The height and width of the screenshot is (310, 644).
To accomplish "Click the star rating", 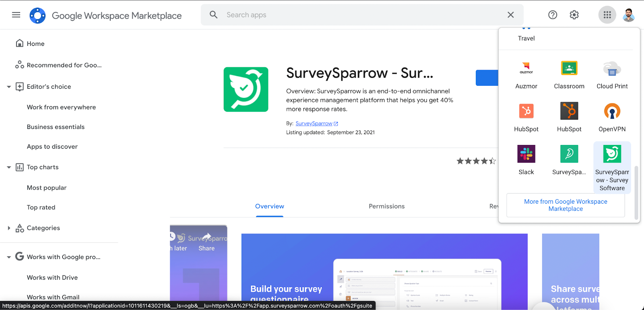I will pos(476,161).
